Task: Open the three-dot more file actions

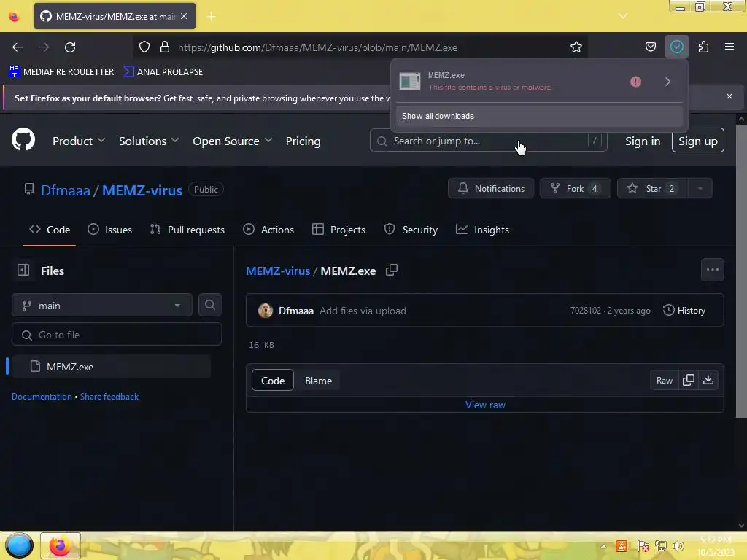Action: click(712, 270)
